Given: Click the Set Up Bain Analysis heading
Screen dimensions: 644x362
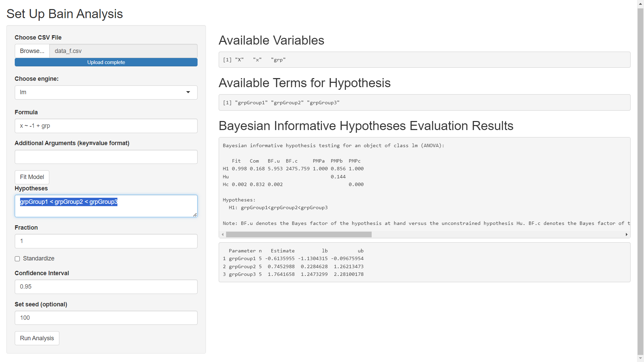Looking at the screenshot, I should click(65, 14).
